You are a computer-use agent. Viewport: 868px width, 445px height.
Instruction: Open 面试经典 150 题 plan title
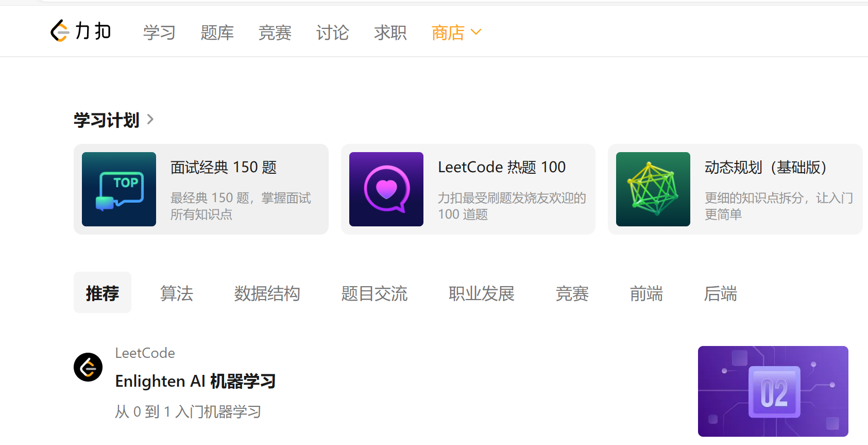click(x=224, y=167)
